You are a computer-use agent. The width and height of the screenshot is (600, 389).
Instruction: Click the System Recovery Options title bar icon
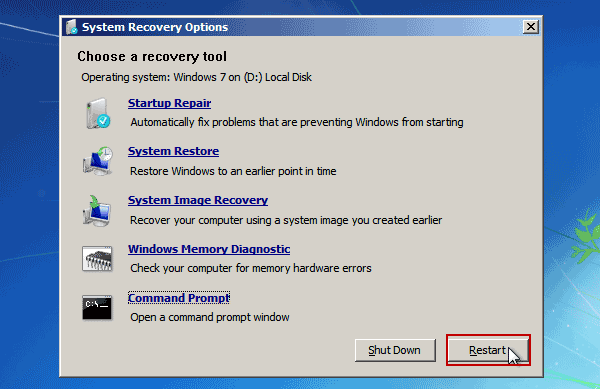72,27
